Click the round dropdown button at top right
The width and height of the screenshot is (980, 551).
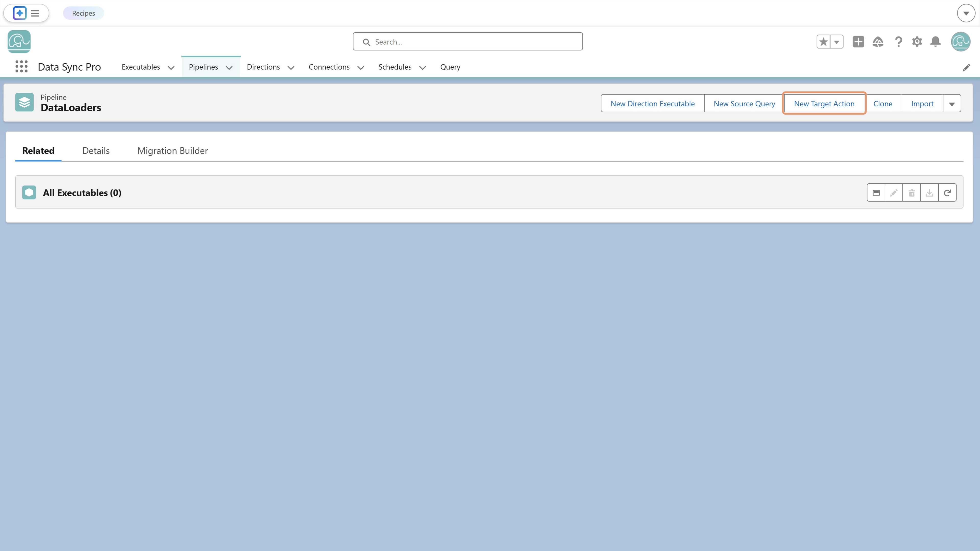(966, 13)
